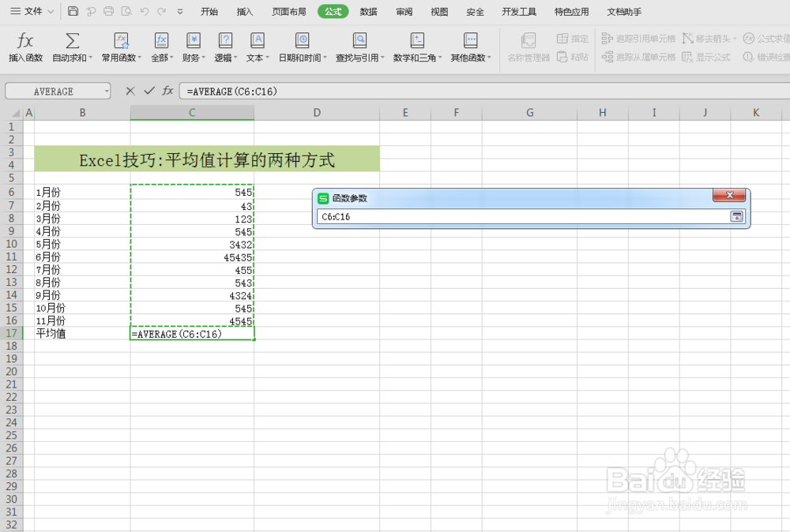
Task: Switch to the 开始 (Home) tab
Action: coord(209,12)
